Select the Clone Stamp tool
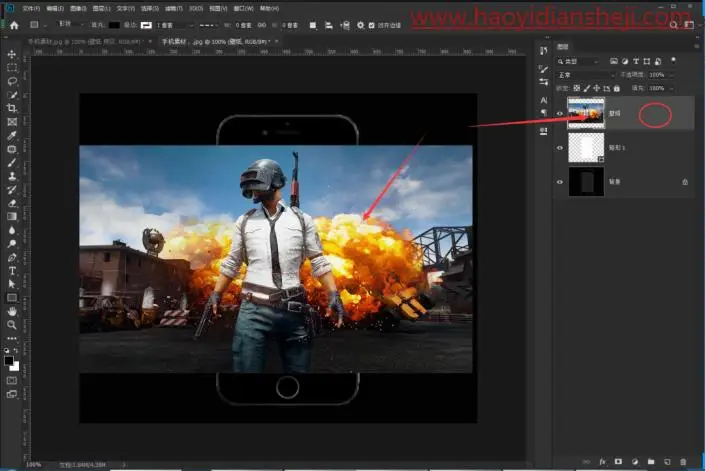Viewport: 705px width, 471px height. (12, 176)
